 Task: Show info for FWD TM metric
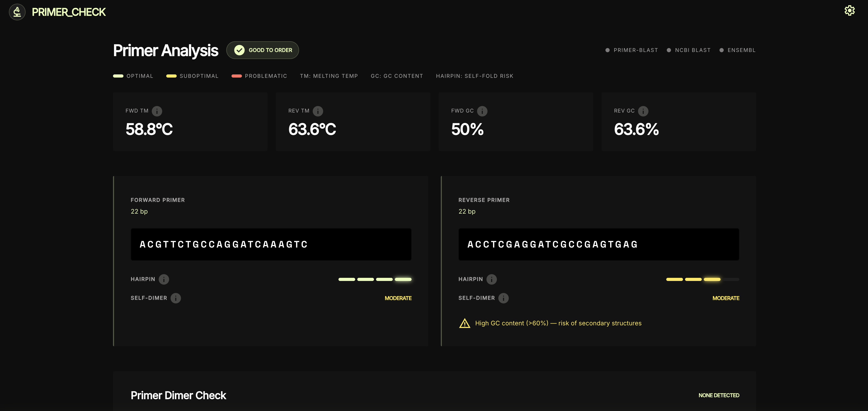tap(157, 111)
